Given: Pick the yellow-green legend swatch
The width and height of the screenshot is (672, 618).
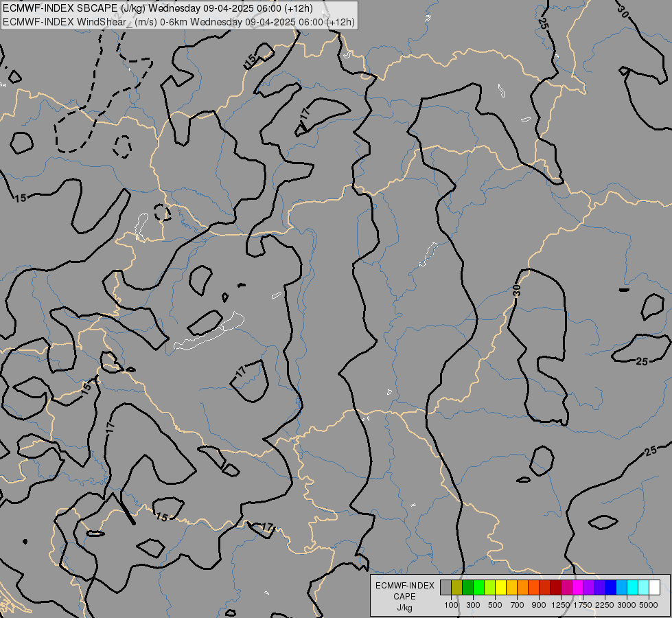Looking at the screenshot, I should (x=490, y=587).
